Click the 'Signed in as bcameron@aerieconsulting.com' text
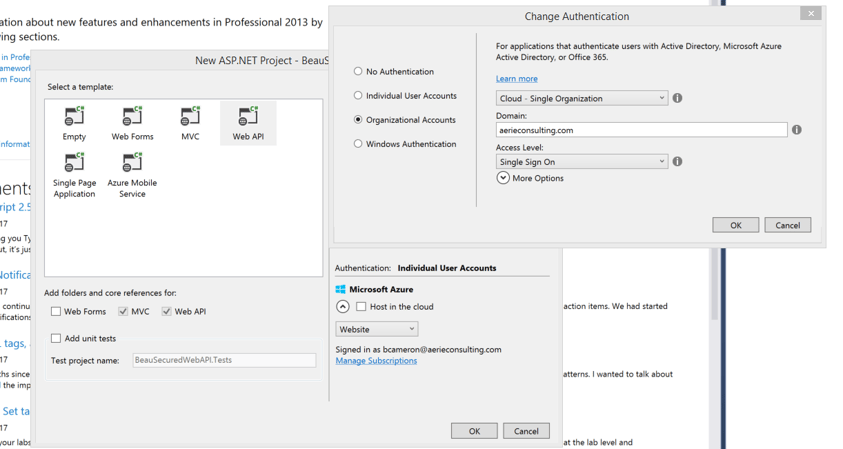 [x=418, y=350]
